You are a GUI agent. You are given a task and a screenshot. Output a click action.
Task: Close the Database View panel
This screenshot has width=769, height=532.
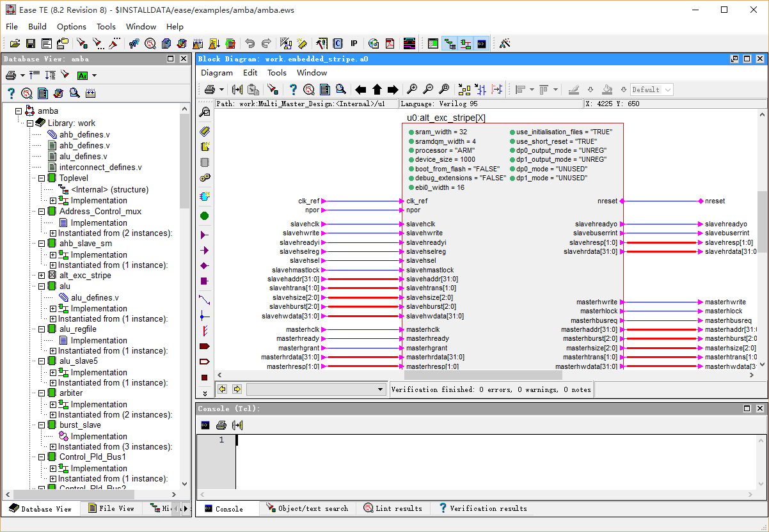click(x=184, y=58)
